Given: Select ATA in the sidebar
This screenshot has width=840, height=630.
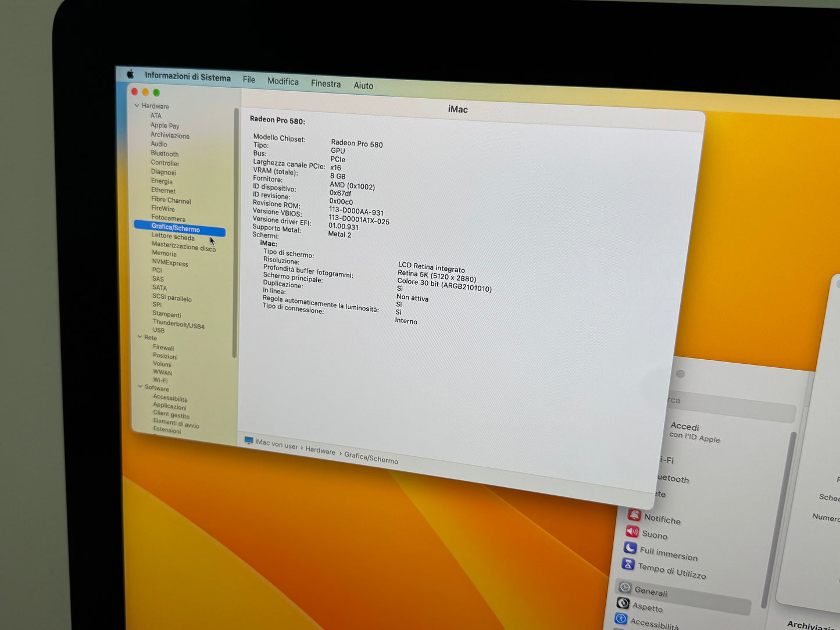Looking at the screenshot, I should point(156,116).
